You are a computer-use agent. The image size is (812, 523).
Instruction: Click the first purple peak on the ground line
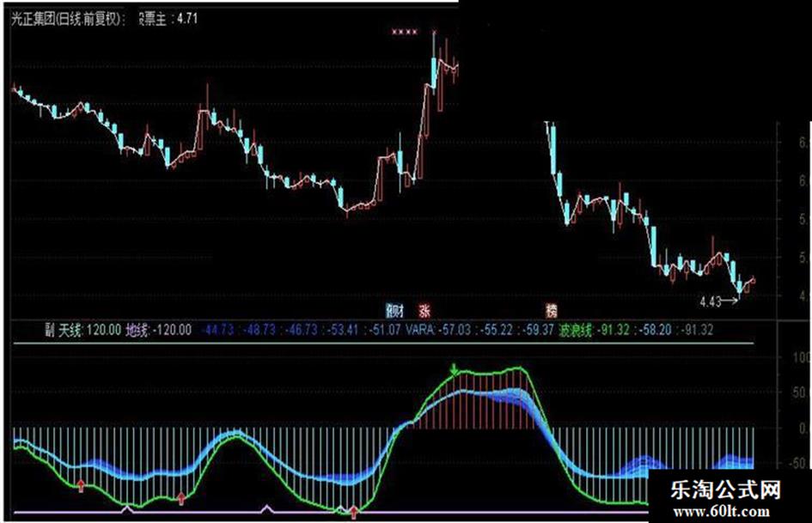pyautogui.click(x=127, y=509)
